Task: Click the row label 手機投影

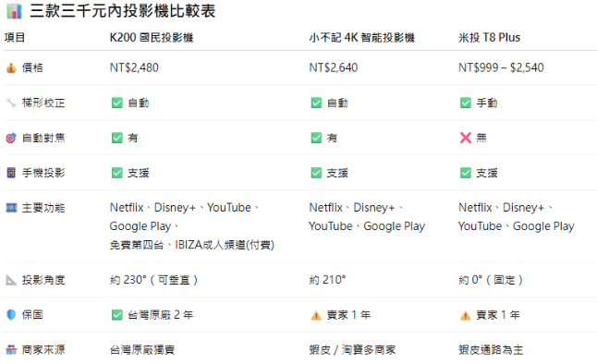Action: 43,173
